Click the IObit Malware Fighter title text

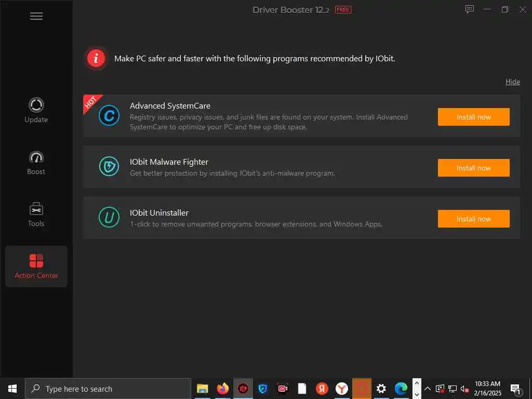(x=169, y=162)
